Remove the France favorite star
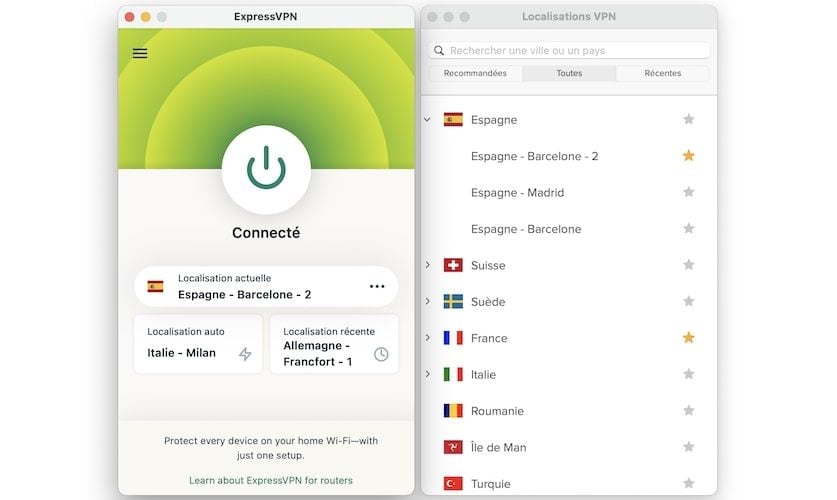The image size is (837, 500). tap(689, 337)
